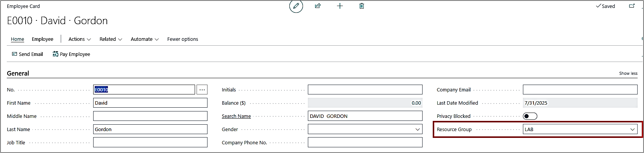Click the Pay Employee action
The image size is (644, 153).
[71, 54]
